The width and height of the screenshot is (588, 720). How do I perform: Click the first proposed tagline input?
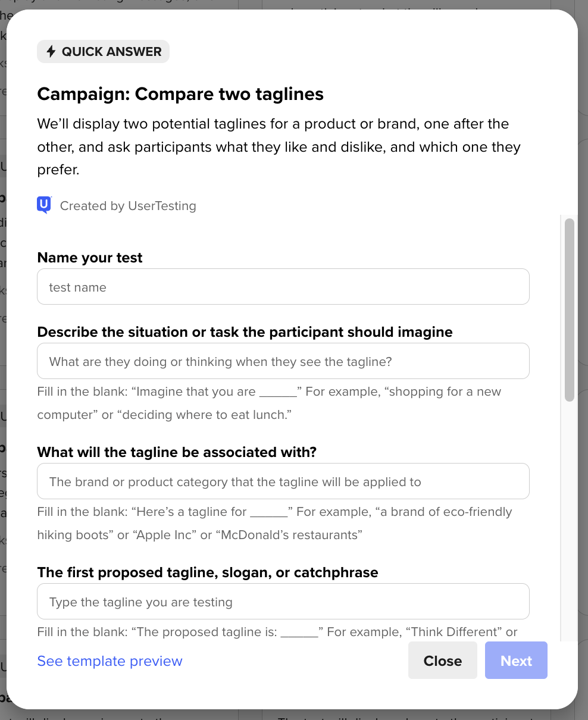pyautogui.click(x=283, y=602)
